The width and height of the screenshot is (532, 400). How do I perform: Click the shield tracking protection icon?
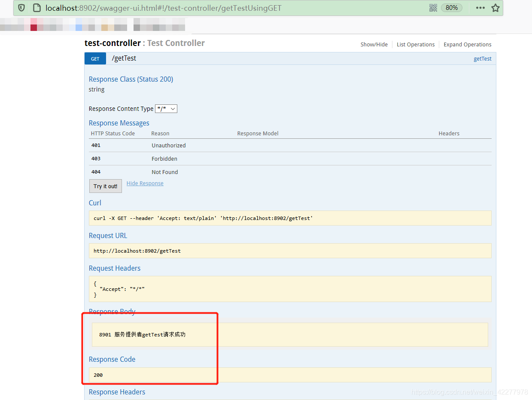pyautogui.click(x=21, y=8)
